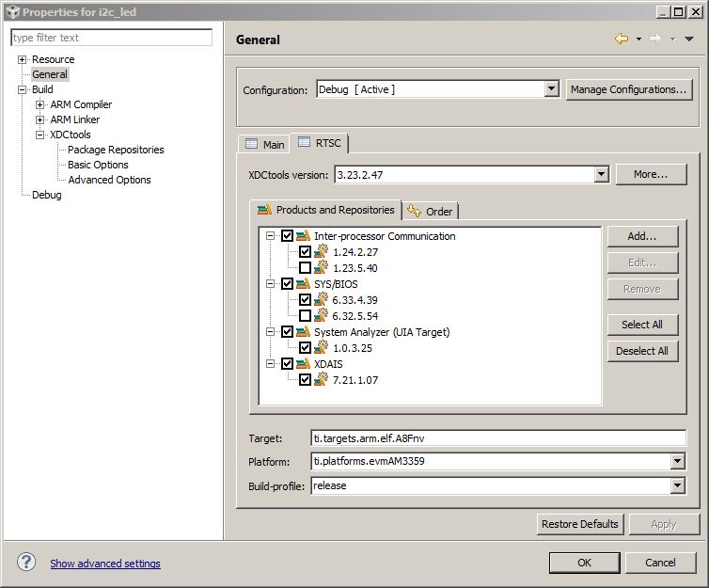Click the Add... button
The image size is (709, 588).
coord(642,236)
